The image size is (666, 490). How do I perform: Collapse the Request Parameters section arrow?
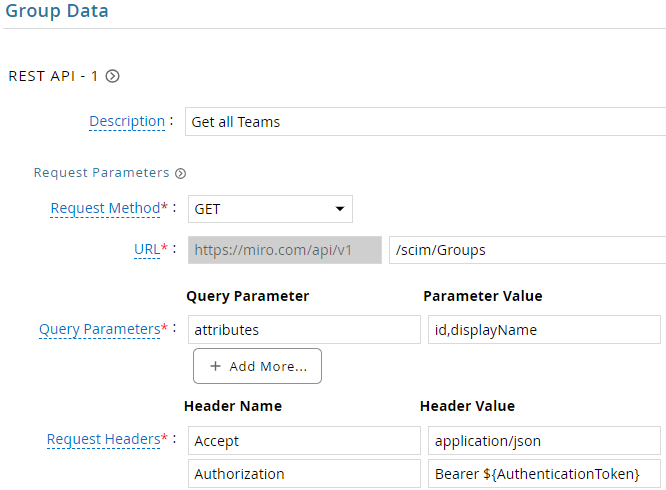coord(181,173)
